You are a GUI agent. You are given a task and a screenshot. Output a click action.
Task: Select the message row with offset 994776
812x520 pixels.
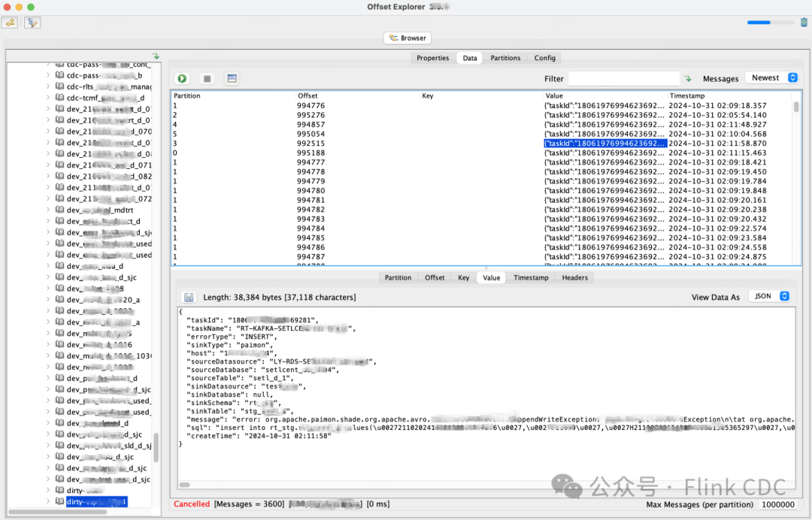click(482, 105)
